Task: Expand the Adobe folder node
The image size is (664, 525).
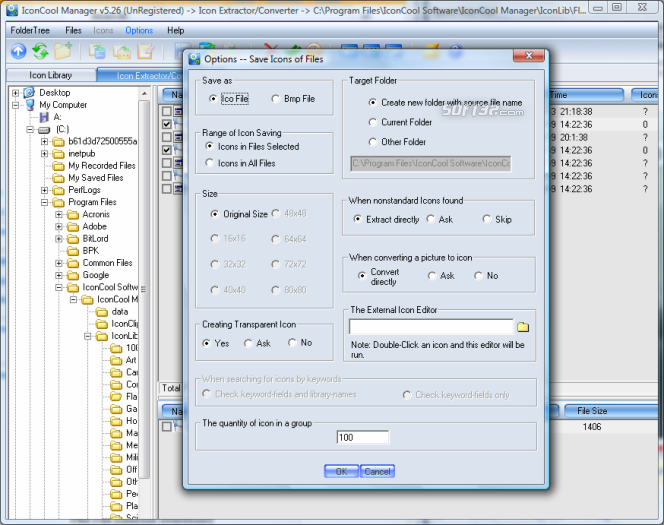Action: [59, 227]
